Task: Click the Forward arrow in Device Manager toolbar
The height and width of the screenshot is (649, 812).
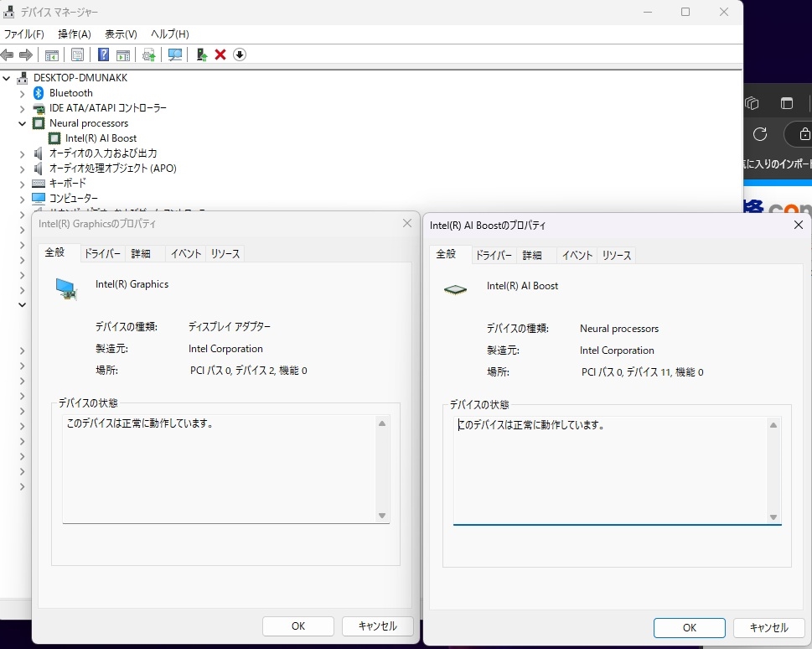Action: pos(25,55)
